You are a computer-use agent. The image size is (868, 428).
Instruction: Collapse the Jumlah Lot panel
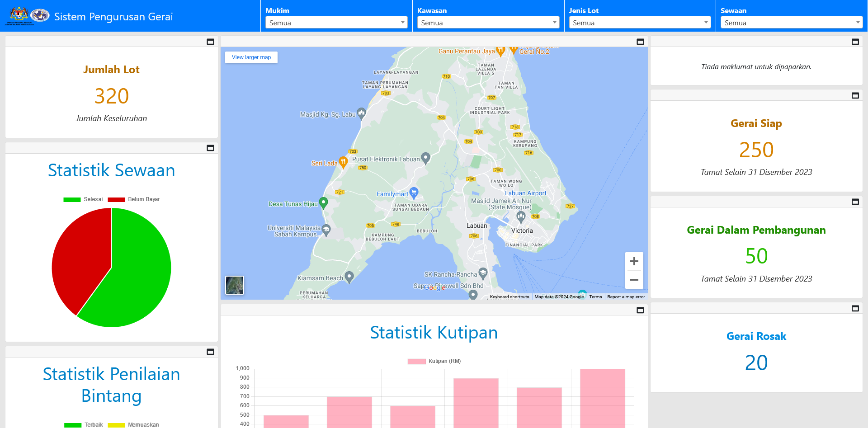coord(210,42)
